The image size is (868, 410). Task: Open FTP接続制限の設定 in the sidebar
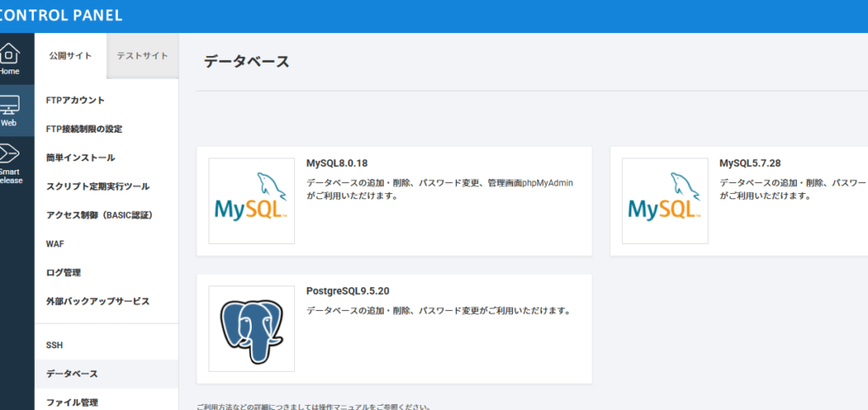pos(84,129)
